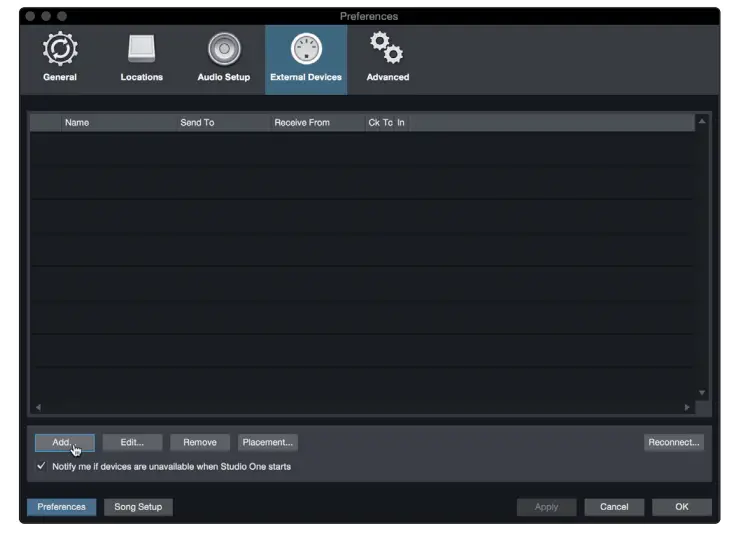Click the In column header
This screenshot has width=736, height=535.
point(401,122)
